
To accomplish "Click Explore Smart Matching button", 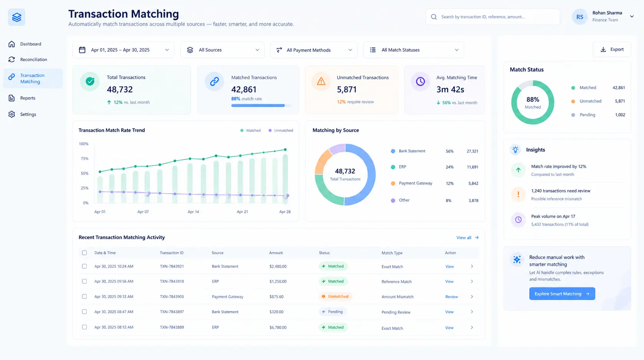I will (x=562, y=294).
